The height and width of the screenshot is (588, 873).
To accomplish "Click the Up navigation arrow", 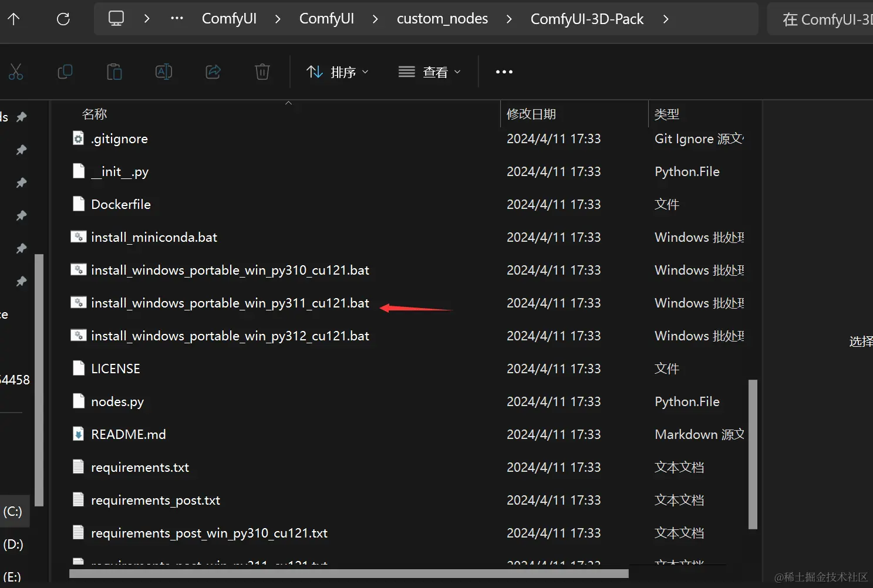I will [x=14, y=19].
